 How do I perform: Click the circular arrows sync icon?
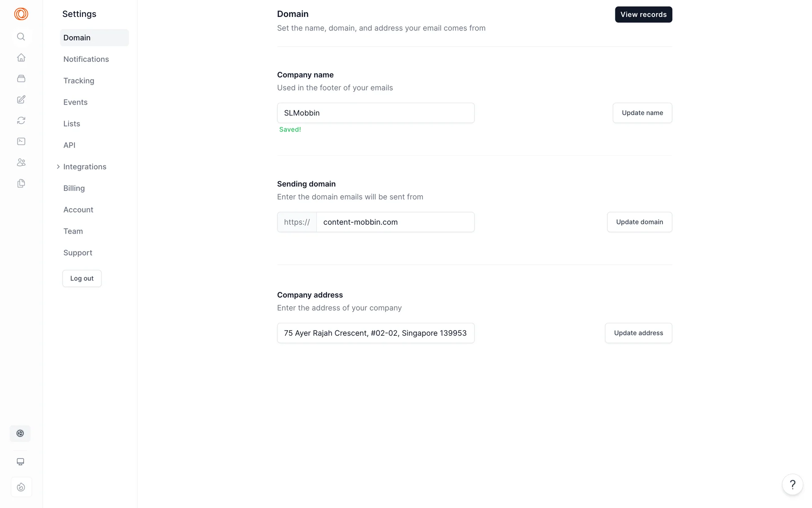[x=21, y=121]
